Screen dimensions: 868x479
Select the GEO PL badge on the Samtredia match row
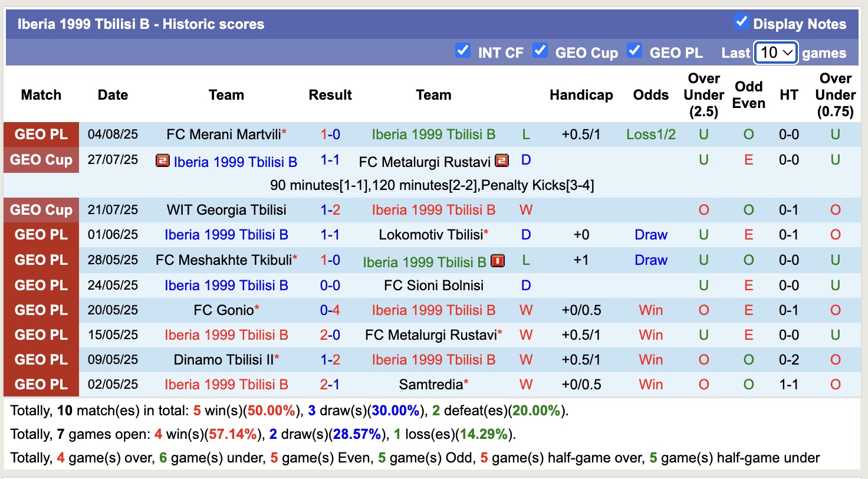(41, 384)
